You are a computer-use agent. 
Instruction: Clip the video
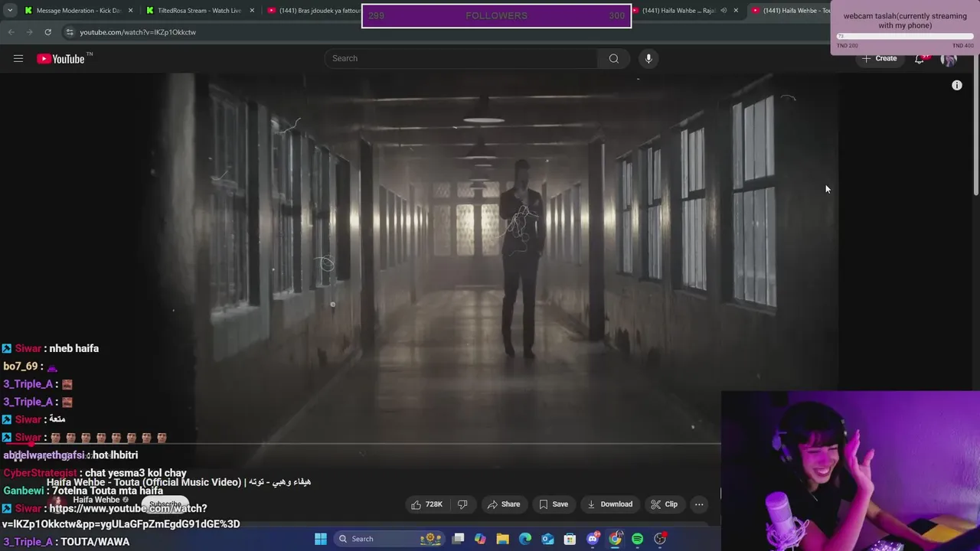click(664, 504)
